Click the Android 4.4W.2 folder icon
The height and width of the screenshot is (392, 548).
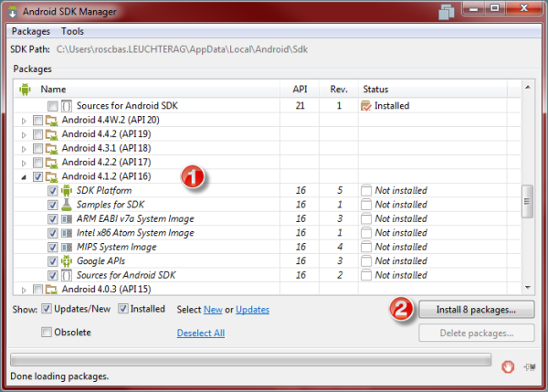tap(51, 121)
